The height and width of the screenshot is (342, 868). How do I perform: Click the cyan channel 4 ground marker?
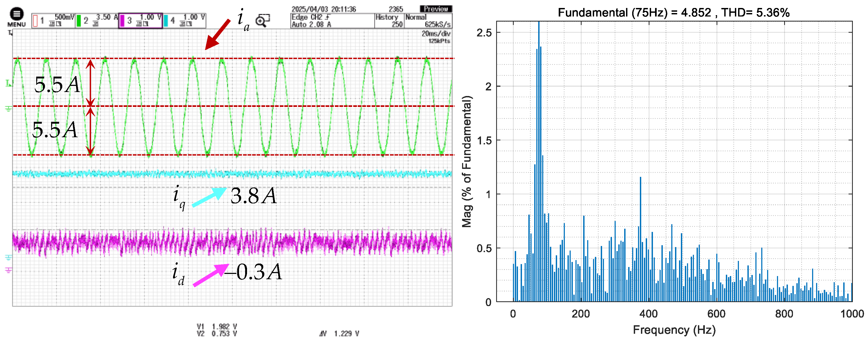9,257
